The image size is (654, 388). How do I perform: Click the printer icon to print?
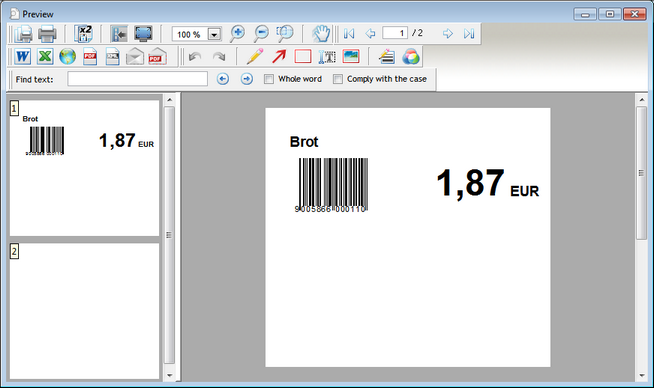click(47, 34)
